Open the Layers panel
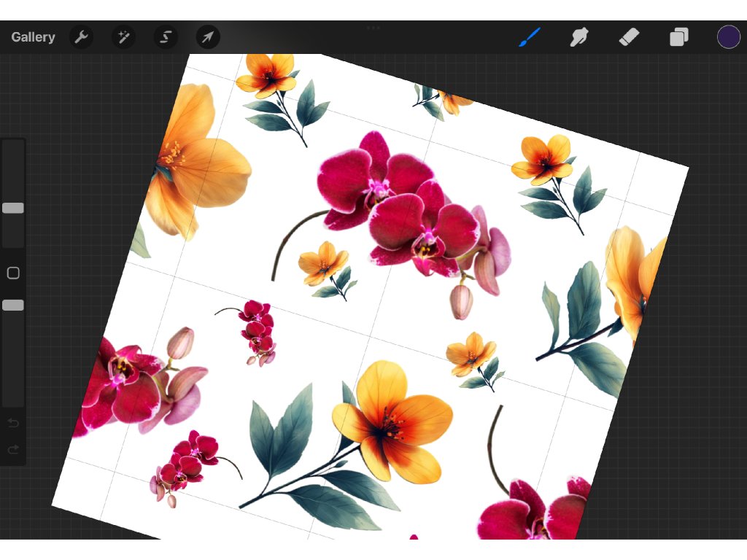 point(679,37)
